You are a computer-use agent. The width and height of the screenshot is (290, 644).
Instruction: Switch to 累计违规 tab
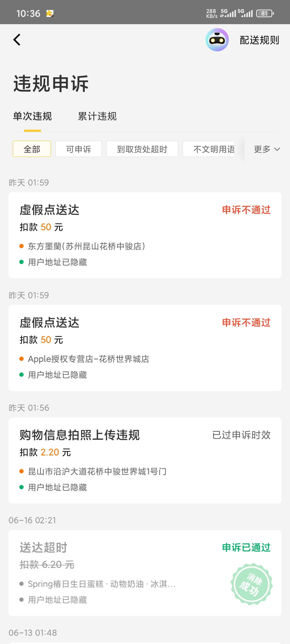[97, 116]
